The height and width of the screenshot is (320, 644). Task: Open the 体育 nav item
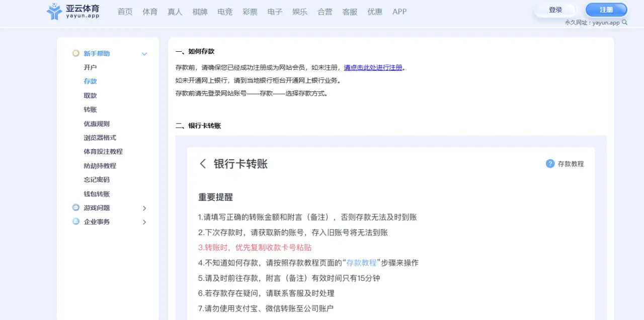[x=150, y=12]
